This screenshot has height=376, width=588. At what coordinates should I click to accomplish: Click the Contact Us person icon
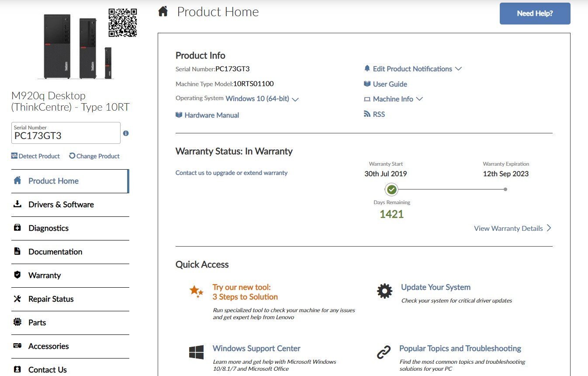click(17, 369)
